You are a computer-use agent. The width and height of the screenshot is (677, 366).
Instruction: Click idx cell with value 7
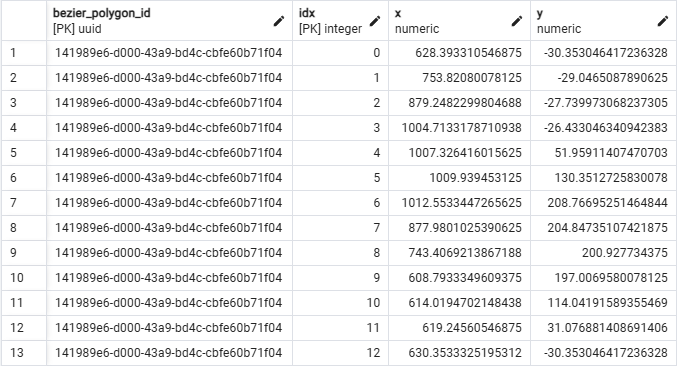pyautogui.click(x=341, y=228)
